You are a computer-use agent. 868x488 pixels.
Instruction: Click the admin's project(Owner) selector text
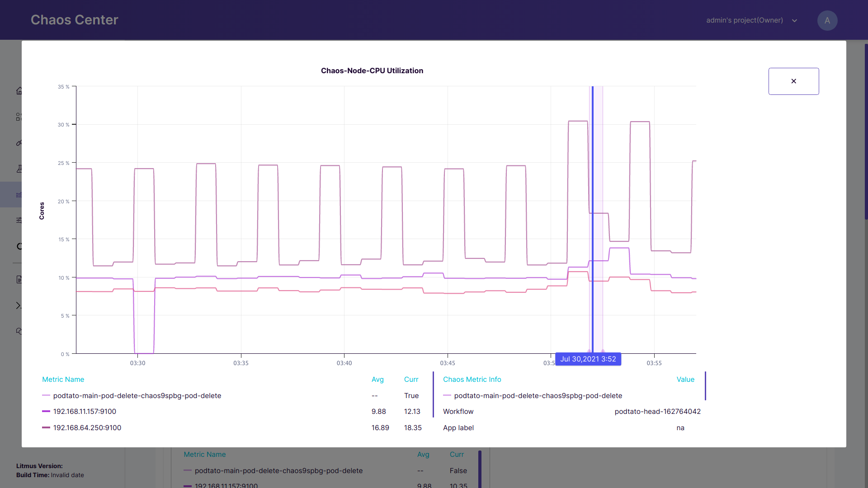tap(744, 20)
